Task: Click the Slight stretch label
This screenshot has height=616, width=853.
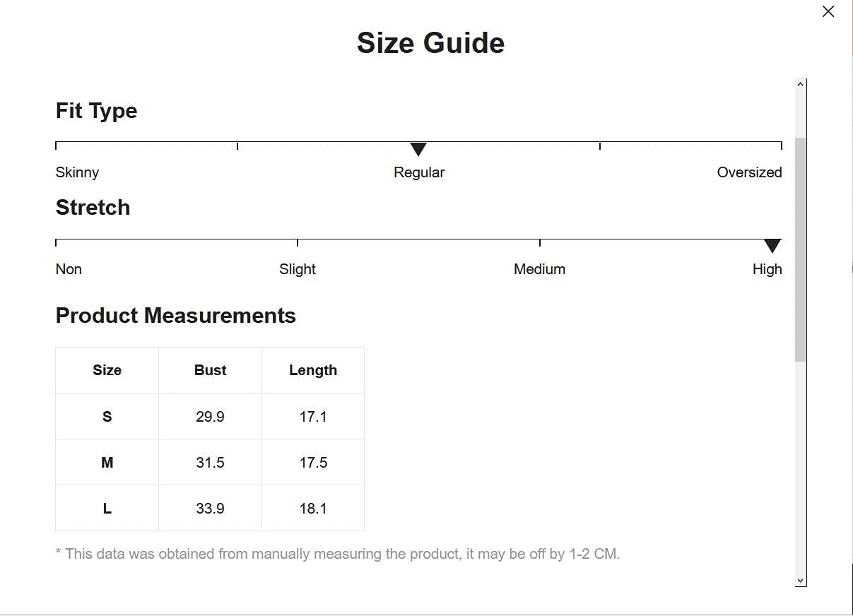Action: click(x=298, y=269)
